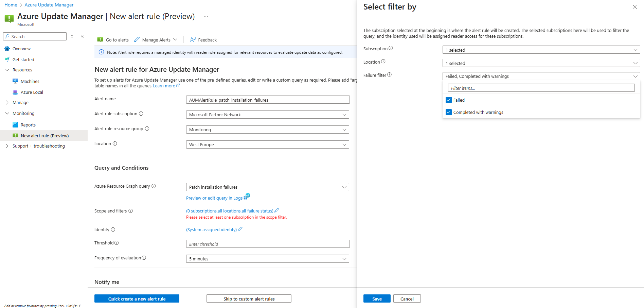The width and height of the screenshot is (644, 308).
Task: Click the Filter items search box
Action: (x=541, y=88)
